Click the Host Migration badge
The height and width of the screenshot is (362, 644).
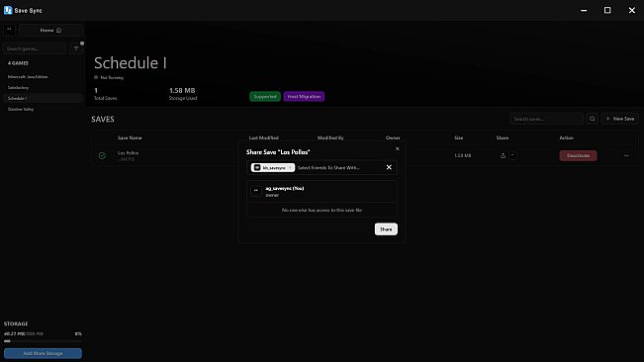coord(304,97)
